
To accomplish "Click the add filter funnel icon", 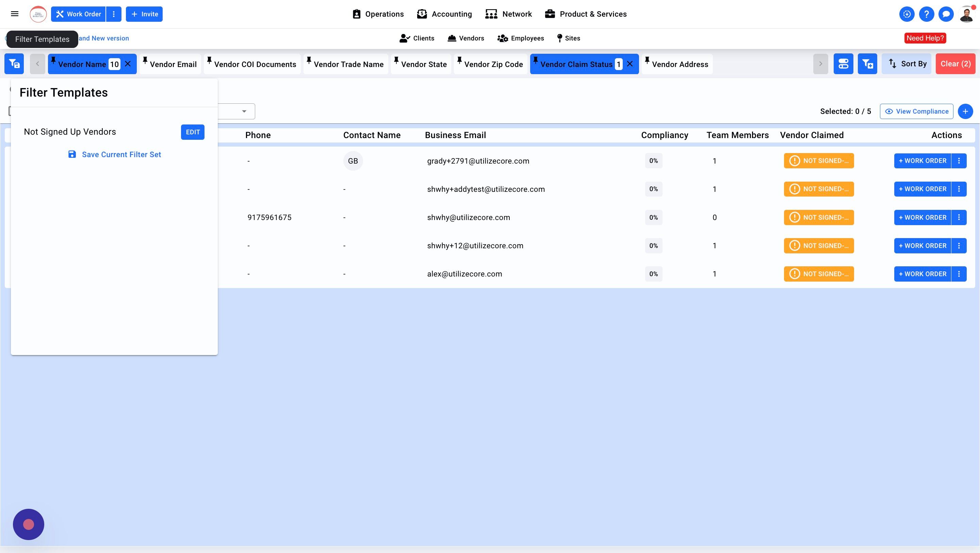I will coord(867,64).
